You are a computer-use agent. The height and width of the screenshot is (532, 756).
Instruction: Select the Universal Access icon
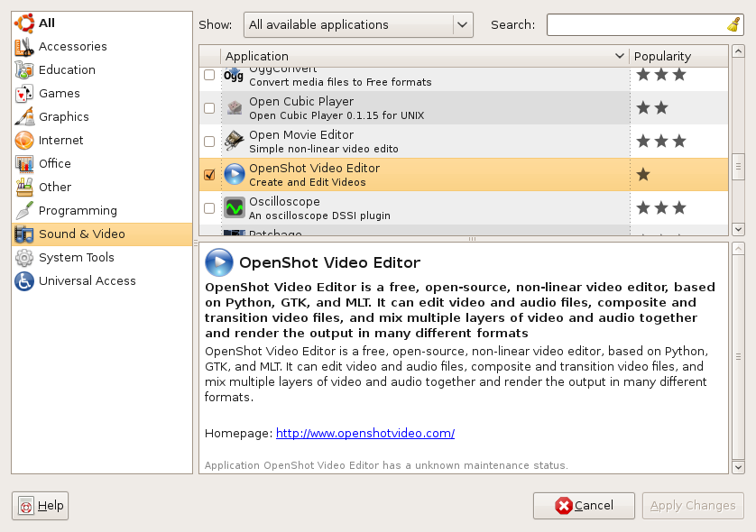[24, 281]
